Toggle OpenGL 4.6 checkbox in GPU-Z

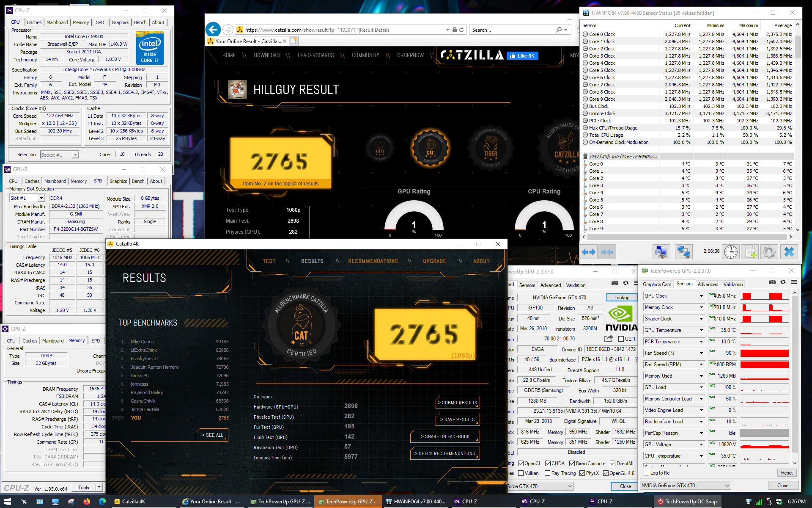(606, 473)
